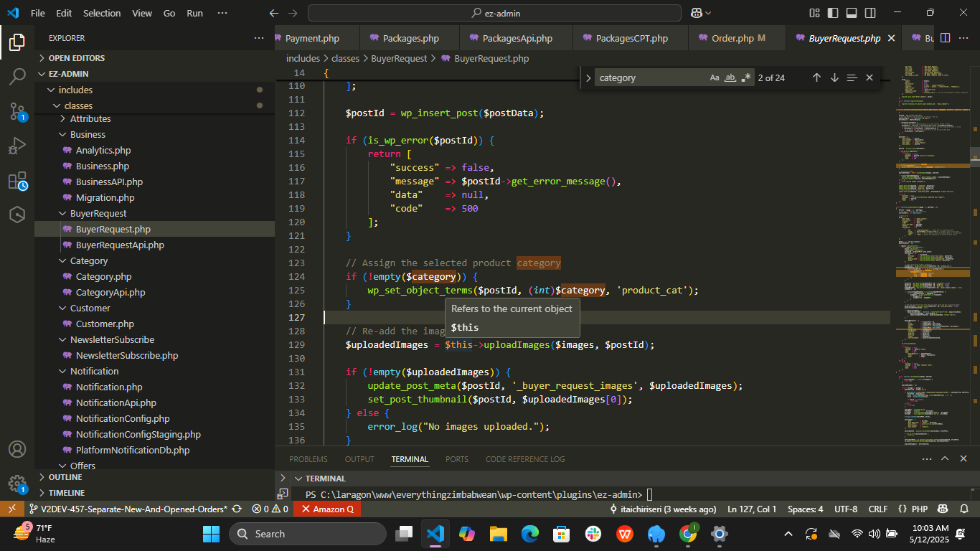This screenshot has width=980, height=551.
Task: Open the Selection menu
Action: [x=102, y=13]
